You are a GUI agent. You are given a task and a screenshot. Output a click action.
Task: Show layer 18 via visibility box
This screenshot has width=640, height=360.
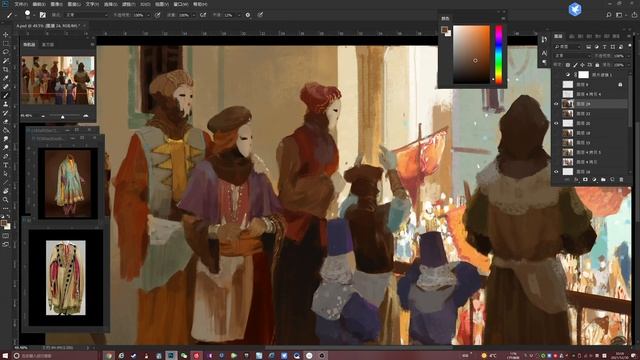(x=556, y=133)
